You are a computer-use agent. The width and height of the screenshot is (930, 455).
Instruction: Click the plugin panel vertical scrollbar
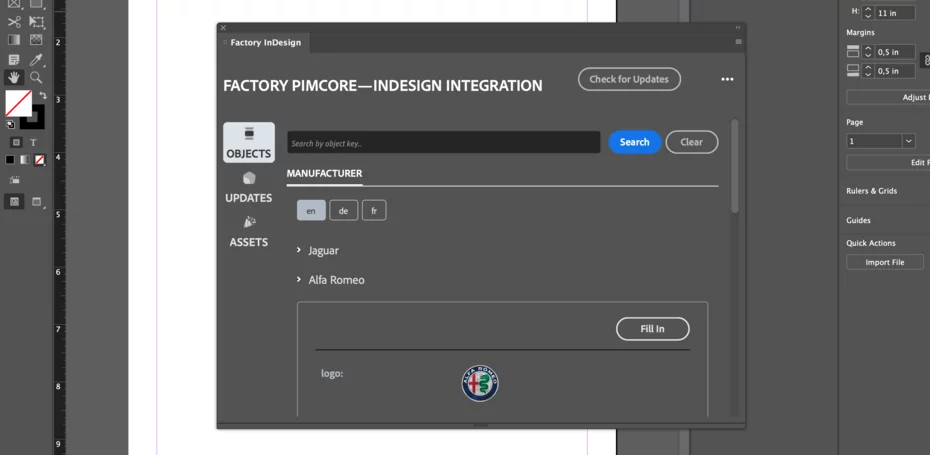point(735,166)
